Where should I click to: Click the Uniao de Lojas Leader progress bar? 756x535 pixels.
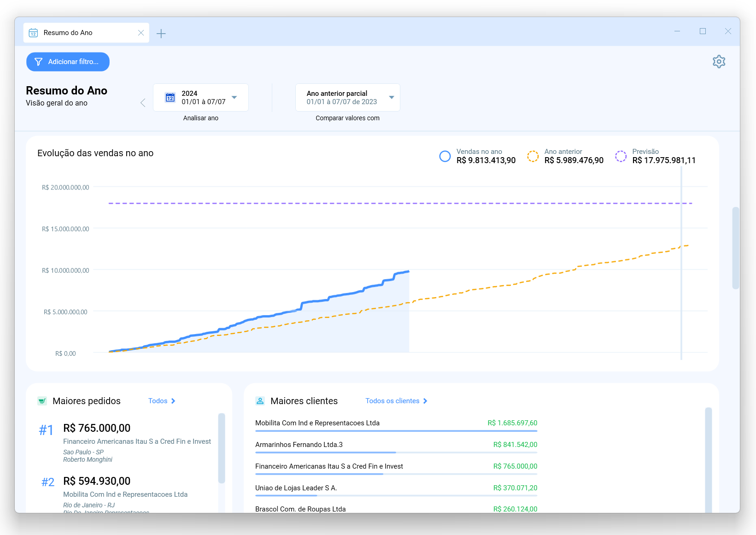pos(396,496)
